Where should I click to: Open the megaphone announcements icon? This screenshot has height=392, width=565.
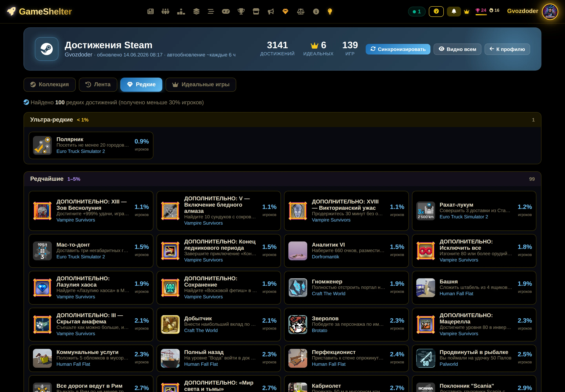tap(271, 11)
